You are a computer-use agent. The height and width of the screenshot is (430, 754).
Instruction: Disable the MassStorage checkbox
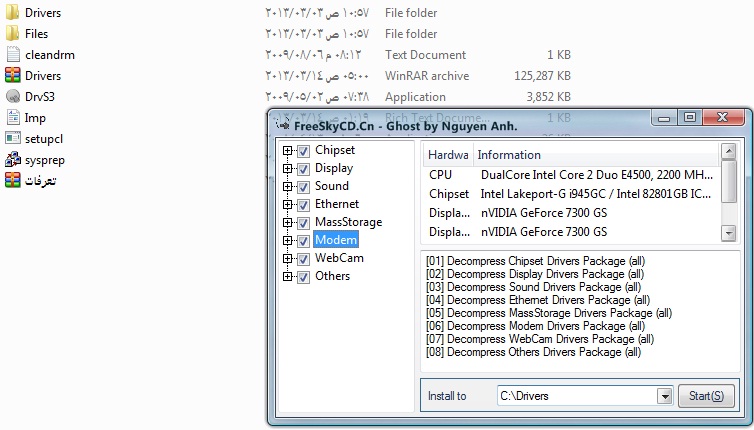pos(303,223)
